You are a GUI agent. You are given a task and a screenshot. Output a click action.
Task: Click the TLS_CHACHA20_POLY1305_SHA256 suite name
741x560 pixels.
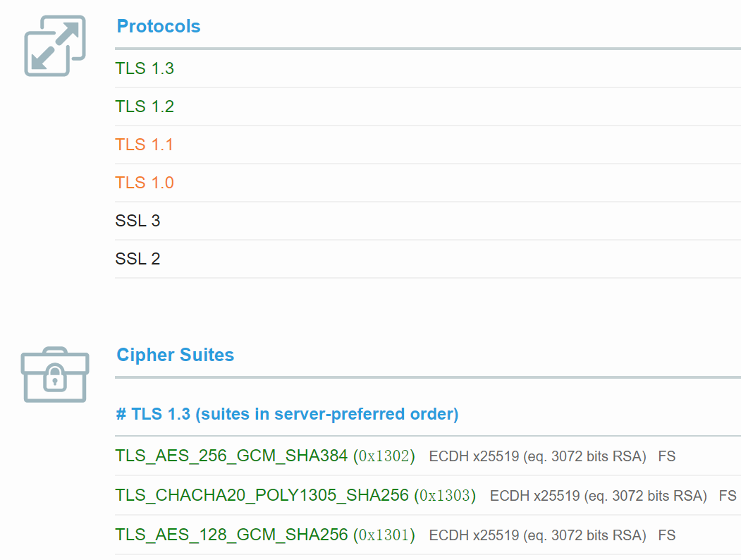click(262, 496)
